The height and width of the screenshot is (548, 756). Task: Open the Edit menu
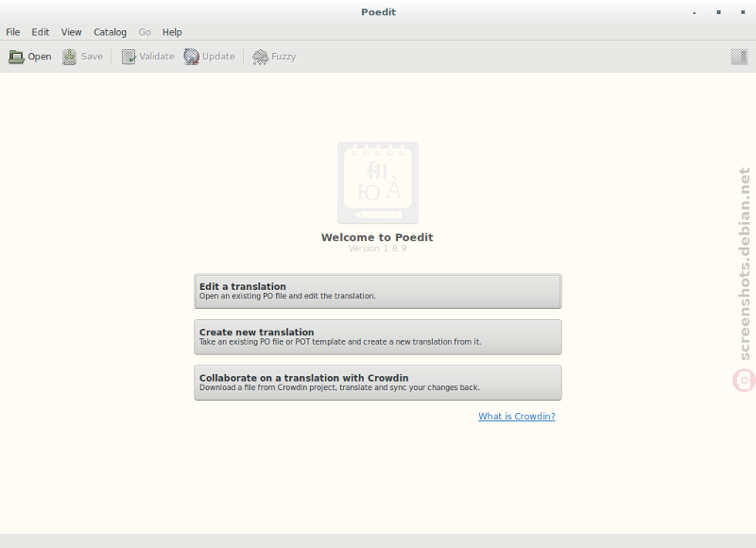41,32
